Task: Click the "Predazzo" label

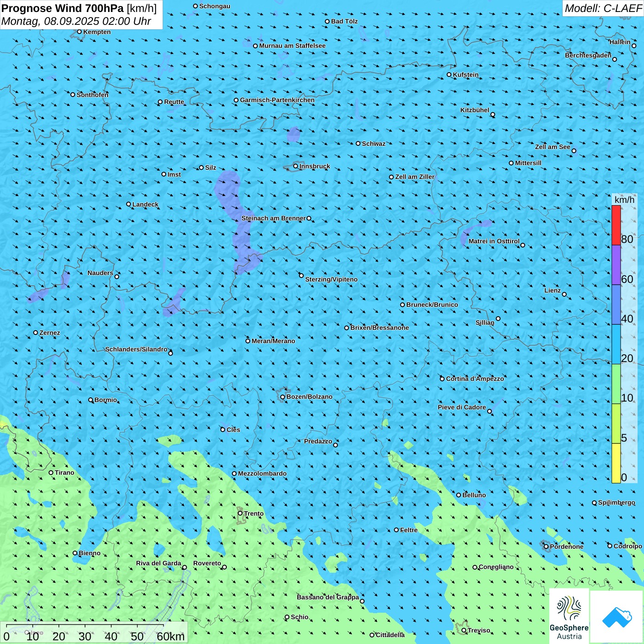Action: tap(318, 441)
